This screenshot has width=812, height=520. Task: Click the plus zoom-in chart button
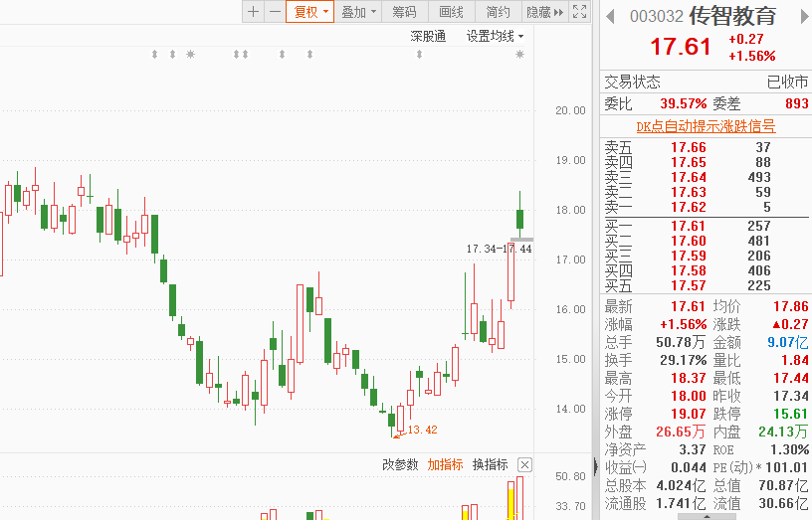click(x=253, y=11)
